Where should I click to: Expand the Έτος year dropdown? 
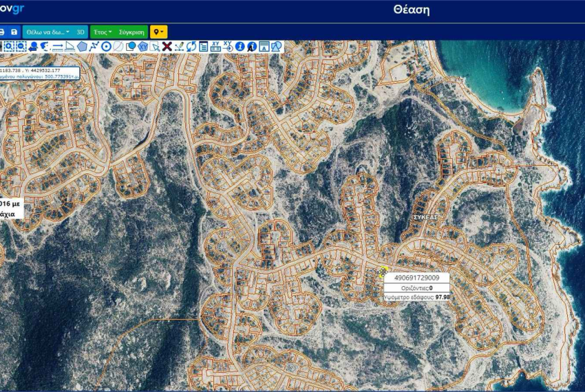click(x=103, y=32)
